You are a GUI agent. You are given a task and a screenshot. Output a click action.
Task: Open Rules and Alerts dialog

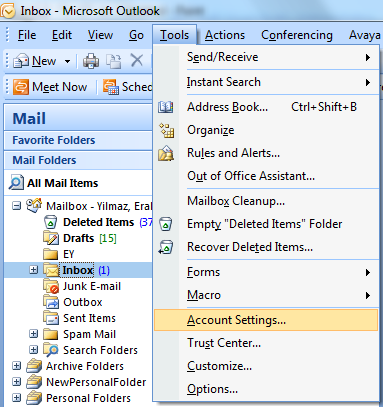266,153
